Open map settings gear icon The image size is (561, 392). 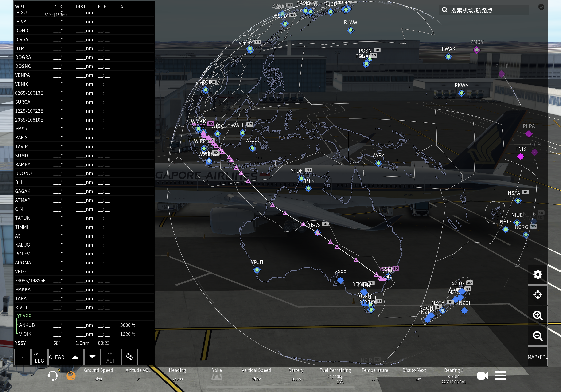tap(538, 274)
